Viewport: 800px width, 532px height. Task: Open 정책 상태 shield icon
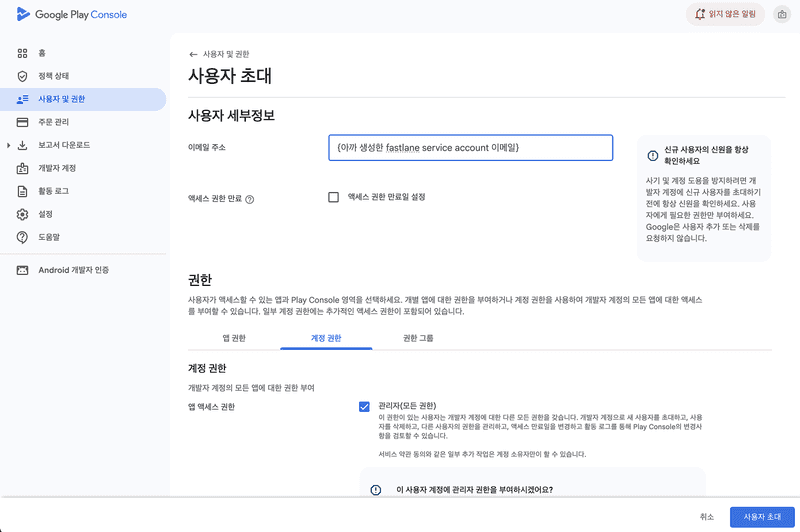[x=22, y=76]
